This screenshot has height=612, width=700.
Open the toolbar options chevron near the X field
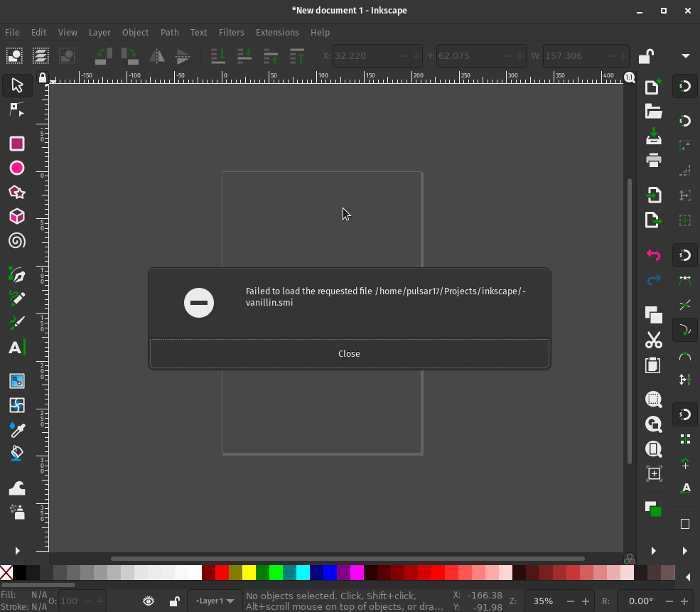(686, 55)
